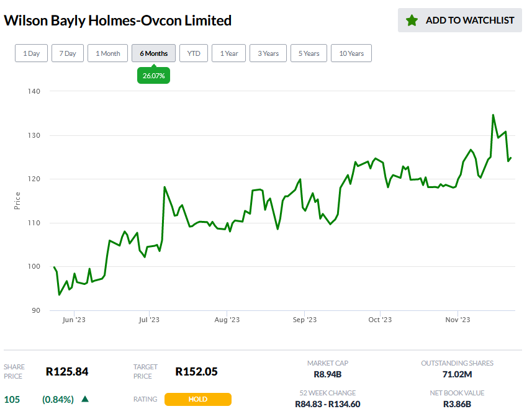The height and width of the screenshot is (414, 532).
Task: Click the SHARE PRICE label
Action: point(14,372)
